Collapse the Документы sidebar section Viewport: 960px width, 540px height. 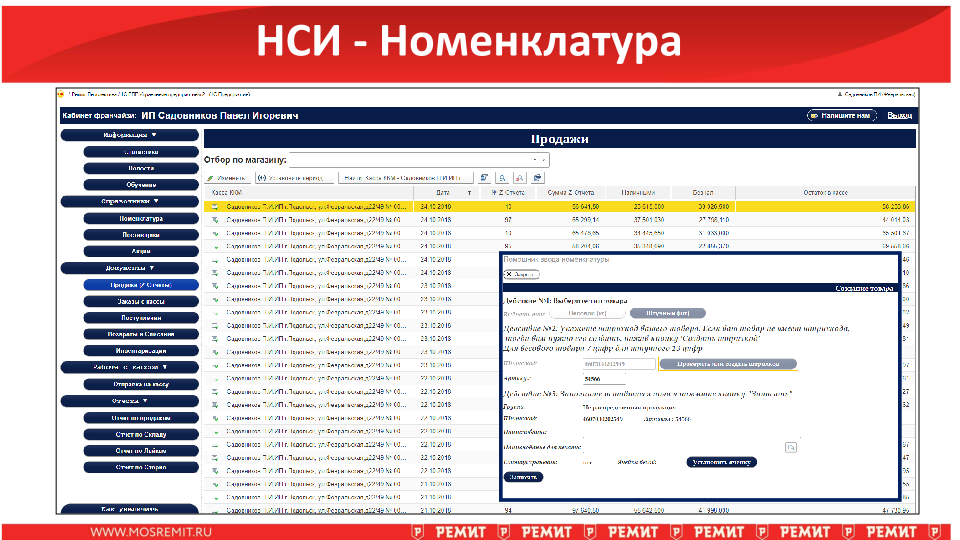coord(130,268)
